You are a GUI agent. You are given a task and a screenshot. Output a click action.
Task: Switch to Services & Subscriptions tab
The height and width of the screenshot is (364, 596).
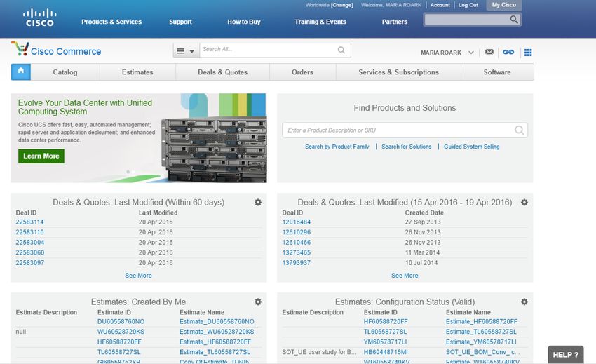coord(399,72)
